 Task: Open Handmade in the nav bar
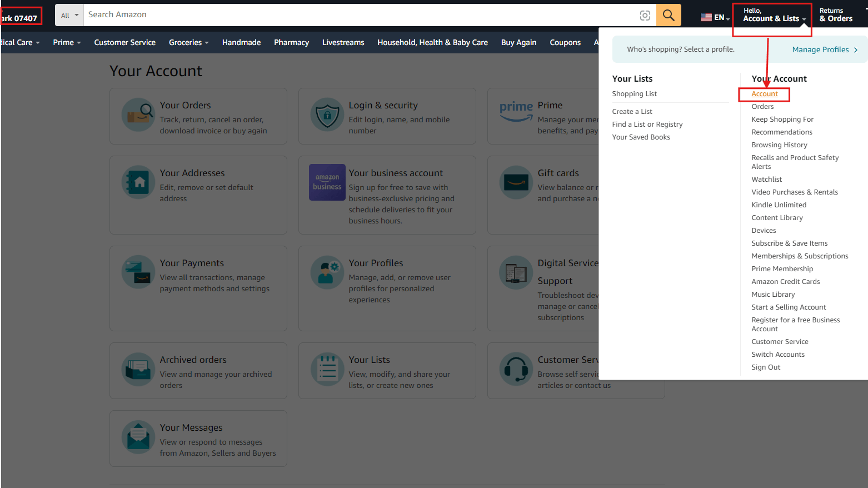click(x=241, y=42)
